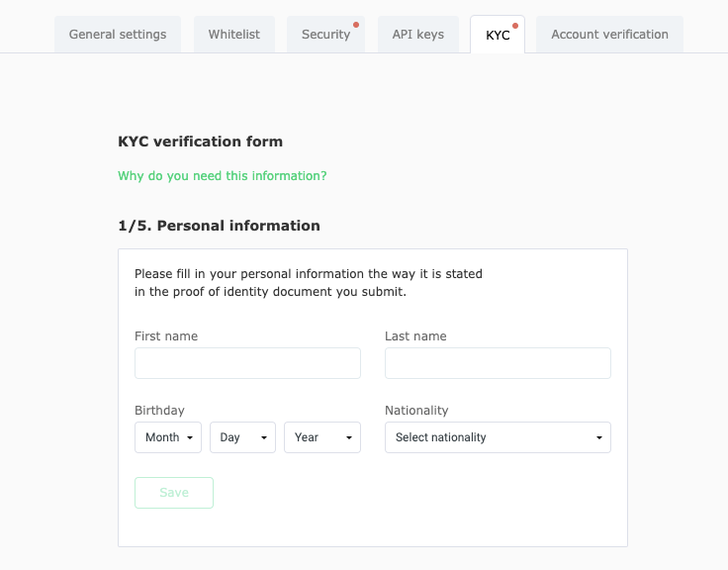Click the red notification dot on Security tab
This screenshot has width=728, height=570.
click(356, 25)
